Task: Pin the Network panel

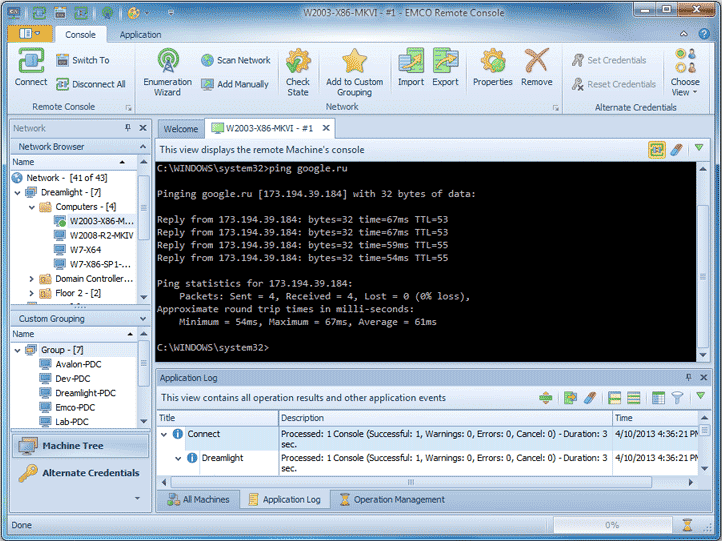Action: (x=128, y=128)
